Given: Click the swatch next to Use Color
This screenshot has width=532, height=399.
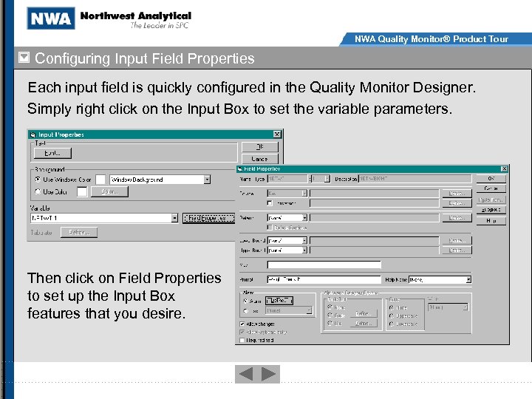Looking at the screenshot, I should click(x=82, y=191).
